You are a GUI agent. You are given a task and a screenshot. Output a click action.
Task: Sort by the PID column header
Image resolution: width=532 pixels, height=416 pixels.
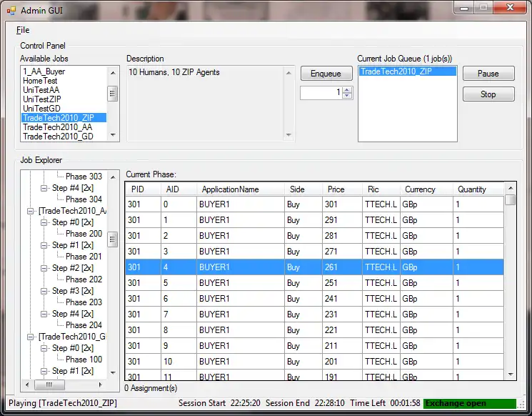144,189
